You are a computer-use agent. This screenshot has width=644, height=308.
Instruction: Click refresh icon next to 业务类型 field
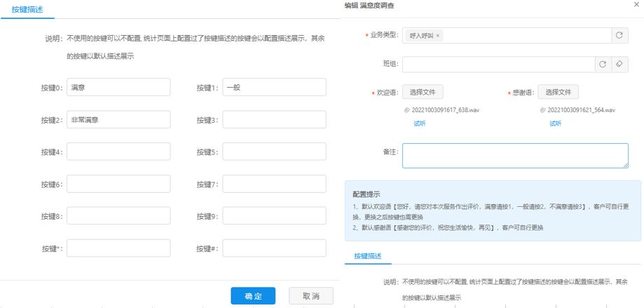(x=619, y=35)
